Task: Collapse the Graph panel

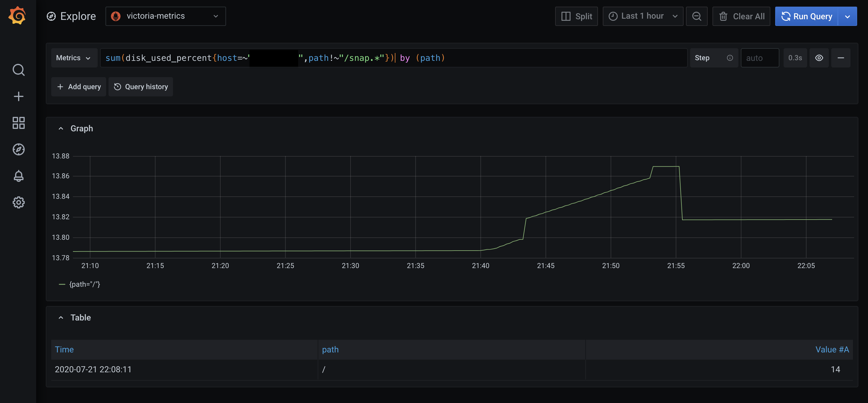Action: click(61, 129)
